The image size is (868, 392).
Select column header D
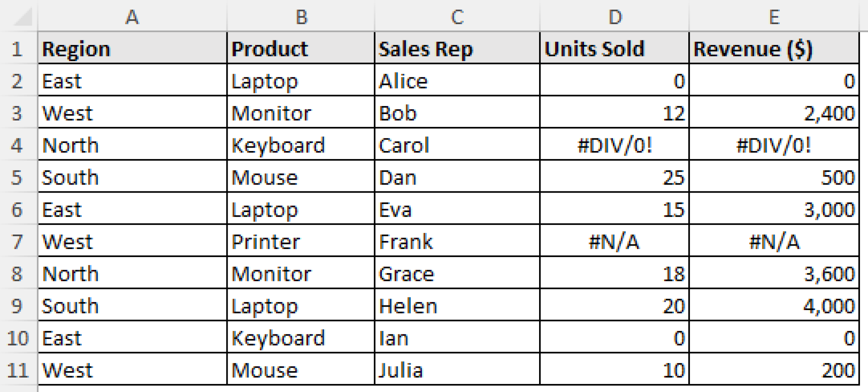(615, 17)
